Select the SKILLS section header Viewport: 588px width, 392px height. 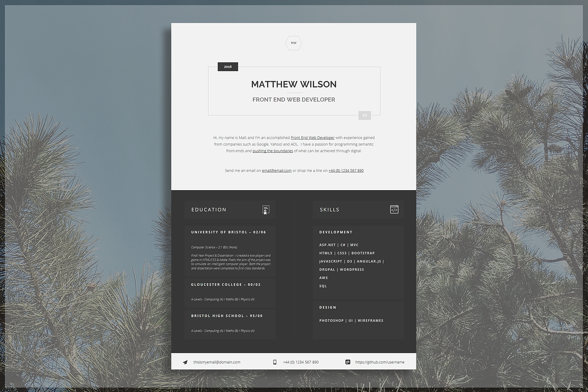(330, 209)
